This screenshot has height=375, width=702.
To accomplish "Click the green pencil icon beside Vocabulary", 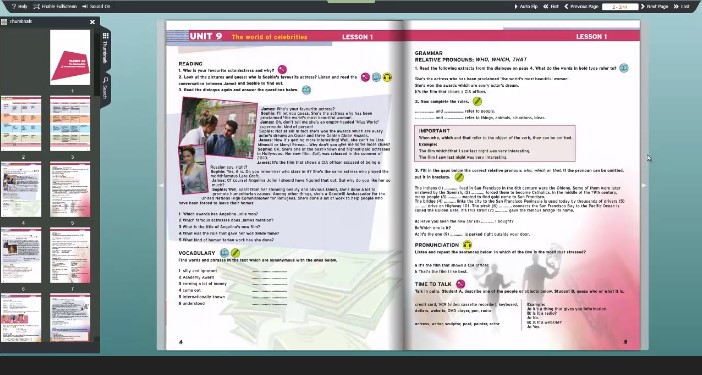I will pyautogui.click(x=235, y=253).
